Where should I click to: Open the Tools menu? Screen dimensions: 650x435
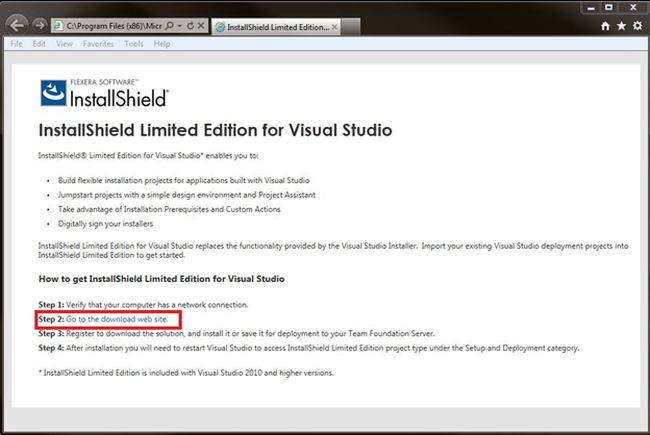coord(133,44)
